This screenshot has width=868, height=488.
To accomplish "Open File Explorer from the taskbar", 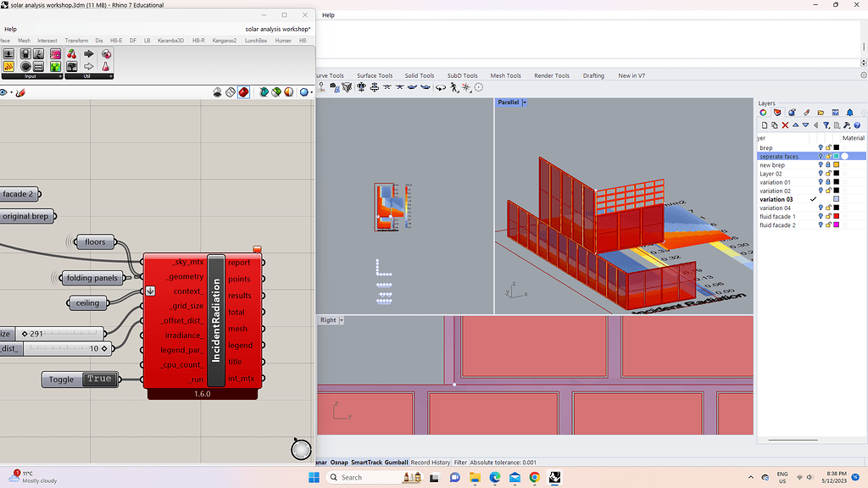I will [475, 478].
